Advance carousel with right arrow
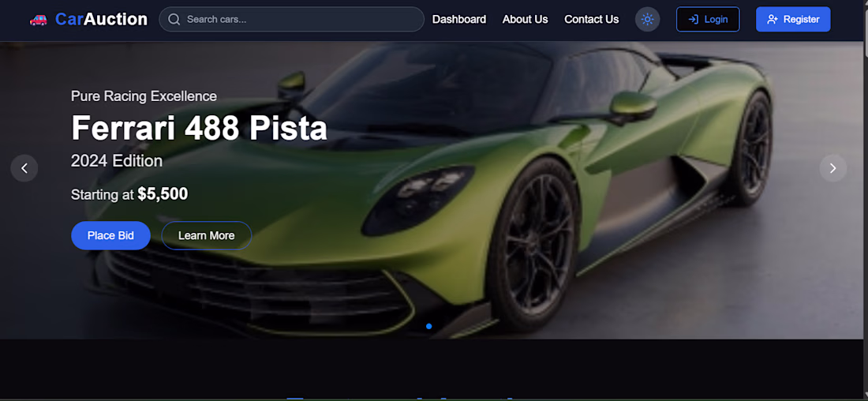Image resolution: width=868 pixels, height=401 pixels. coord(832,168)
